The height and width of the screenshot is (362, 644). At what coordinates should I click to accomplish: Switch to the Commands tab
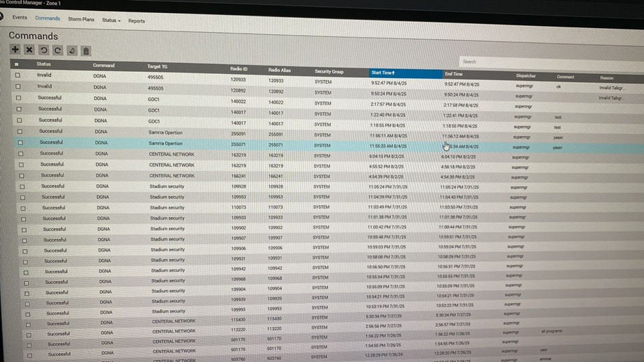pyautogui.click(x=48, y=18)
